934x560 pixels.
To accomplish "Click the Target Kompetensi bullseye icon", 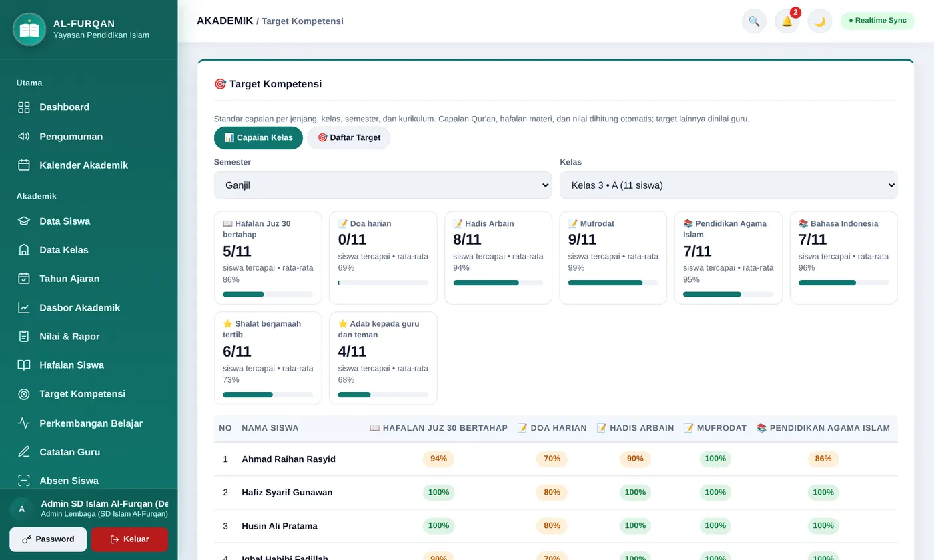I will click(x=24, y=394).
